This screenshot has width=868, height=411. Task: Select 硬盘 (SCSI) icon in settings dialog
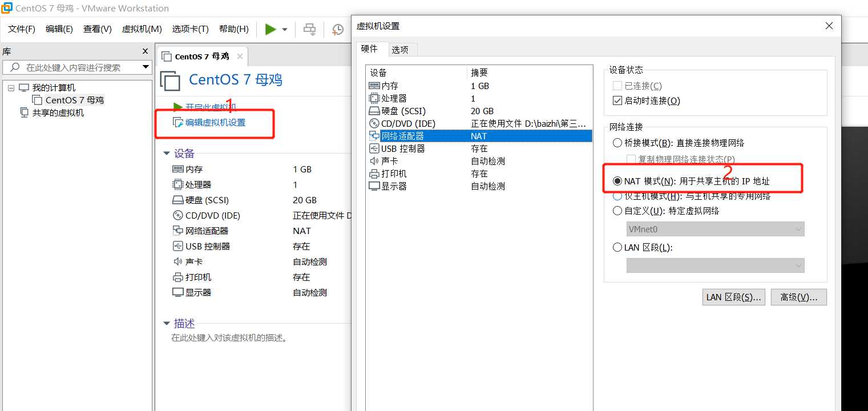pyautogui.click(x=374, y=111)
